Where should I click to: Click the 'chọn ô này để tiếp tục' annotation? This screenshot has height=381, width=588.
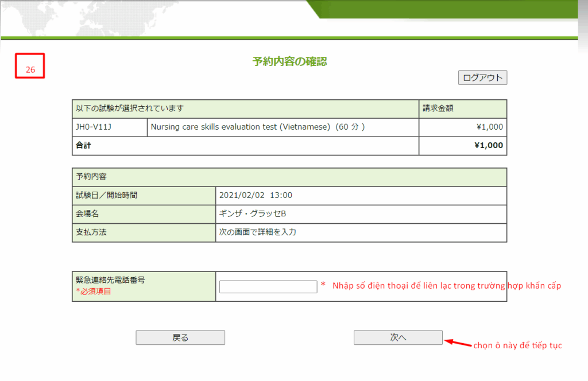(x=517, y=345)
